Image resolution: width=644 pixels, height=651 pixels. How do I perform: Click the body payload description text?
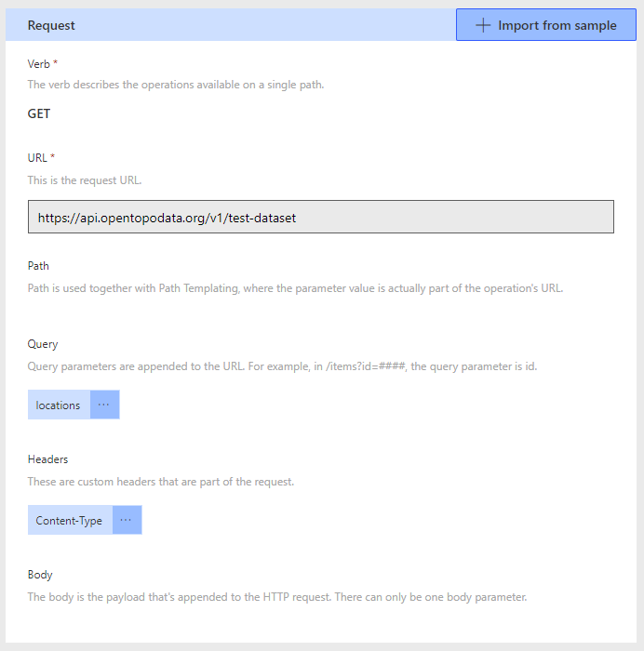276,596
